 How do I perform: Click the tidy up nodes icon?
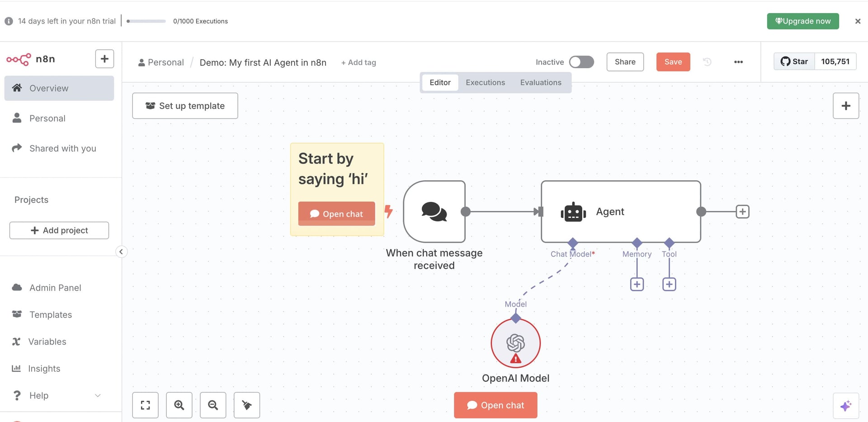247,405
